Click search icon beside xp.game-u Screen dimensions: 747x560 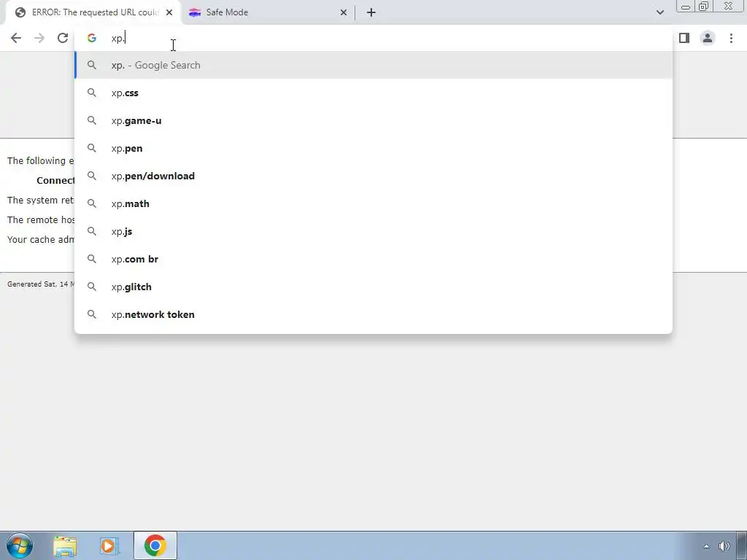(x=91, y=120)
